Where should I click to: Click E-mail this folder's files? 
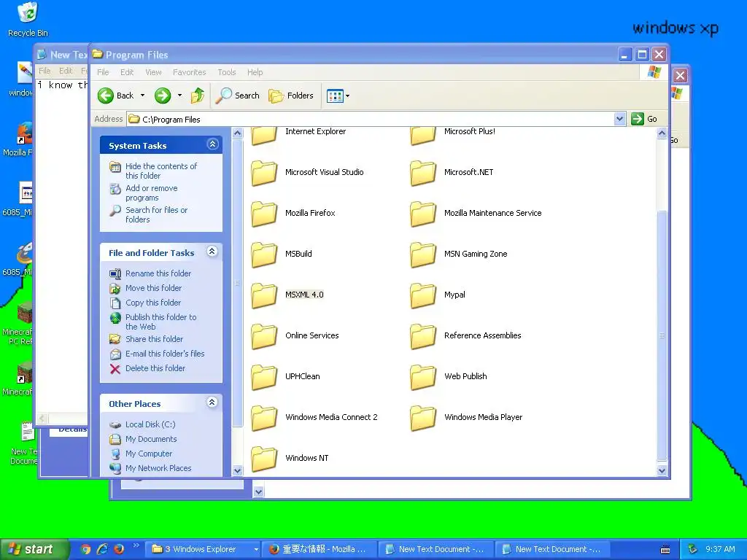165,354
